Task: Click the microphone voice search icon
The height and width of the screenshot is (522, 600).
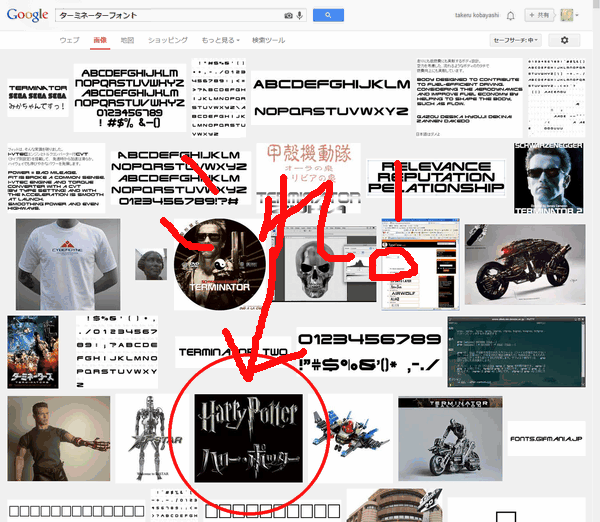Action: (x=300, y=15)
